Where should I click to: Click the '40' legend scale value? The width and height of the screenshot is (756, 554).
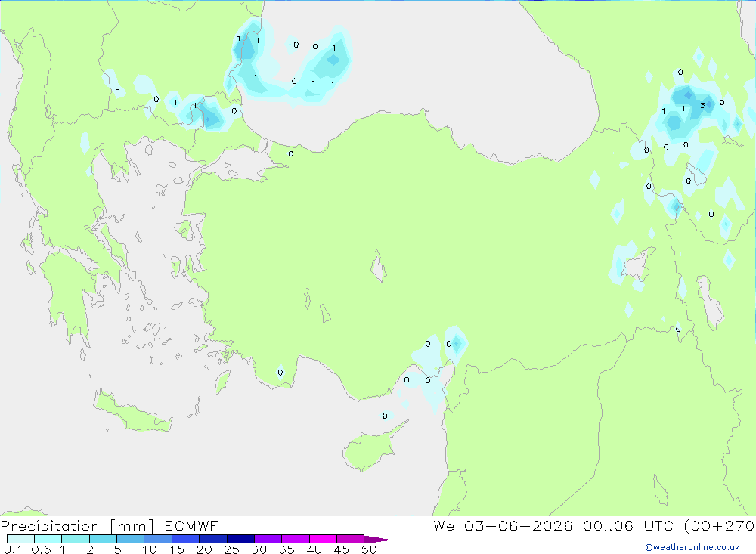pos(314,549)
